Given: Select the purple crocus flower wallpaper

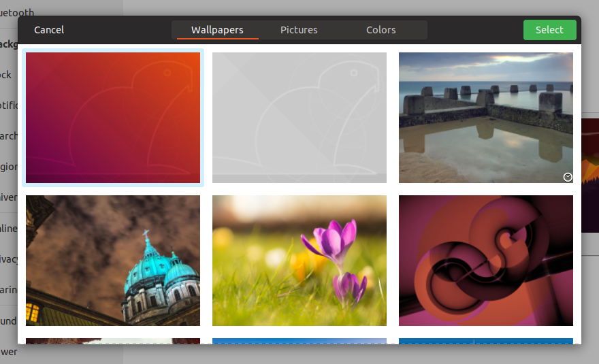Looking at the screenshot, I should click(x=299, y=261).
